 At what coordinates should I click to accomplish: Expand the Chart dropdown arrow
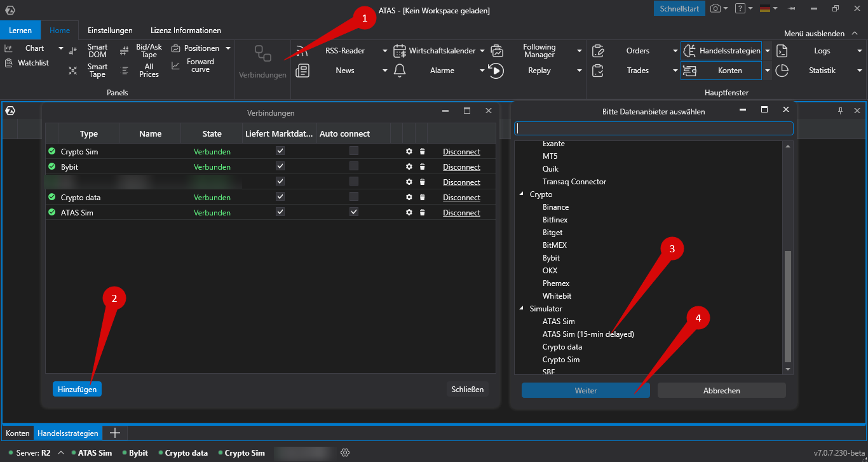coord(61,48)
